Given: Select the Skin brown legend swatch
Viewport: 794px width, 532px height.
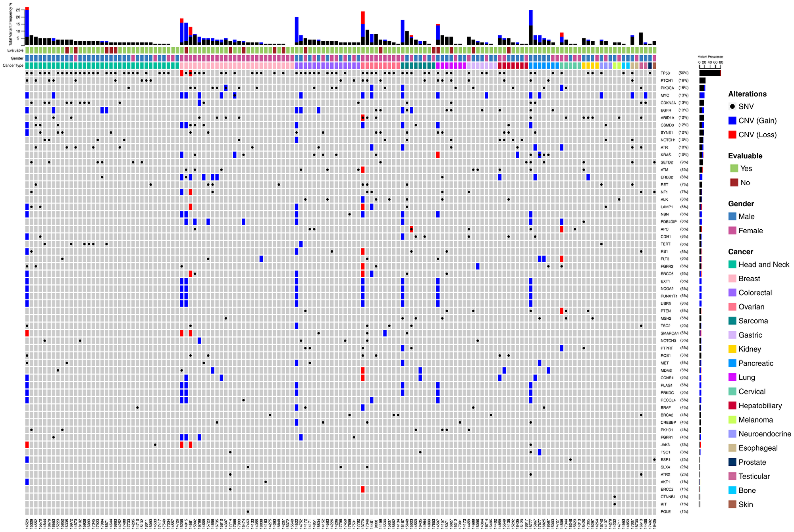Looking at the screenshot, I should coord(734,504).
